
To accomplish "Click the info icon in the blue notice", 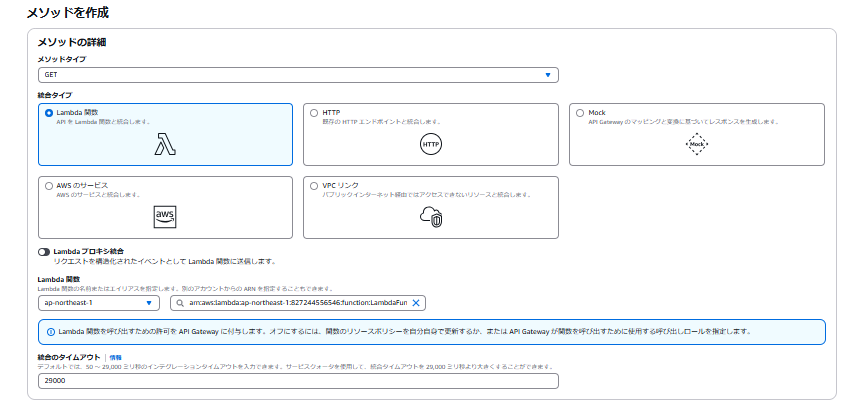I will (x=51, y=332).
